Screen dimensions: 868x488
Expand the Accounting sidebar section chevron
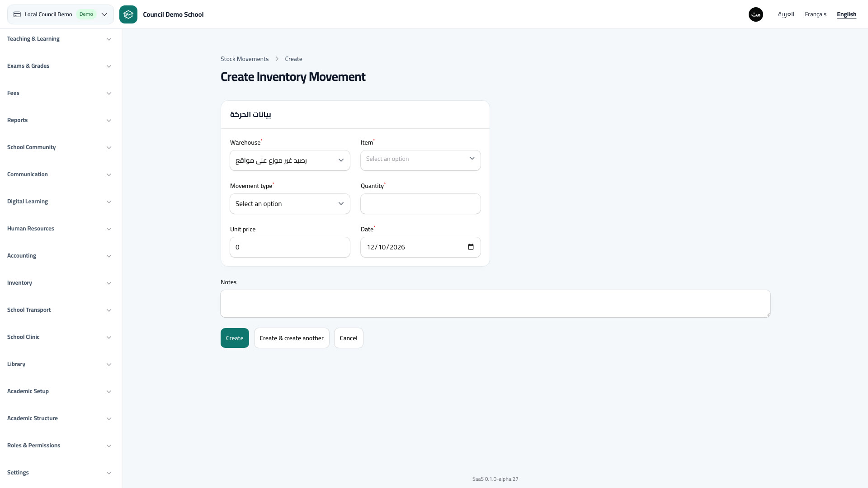(109, 256)
